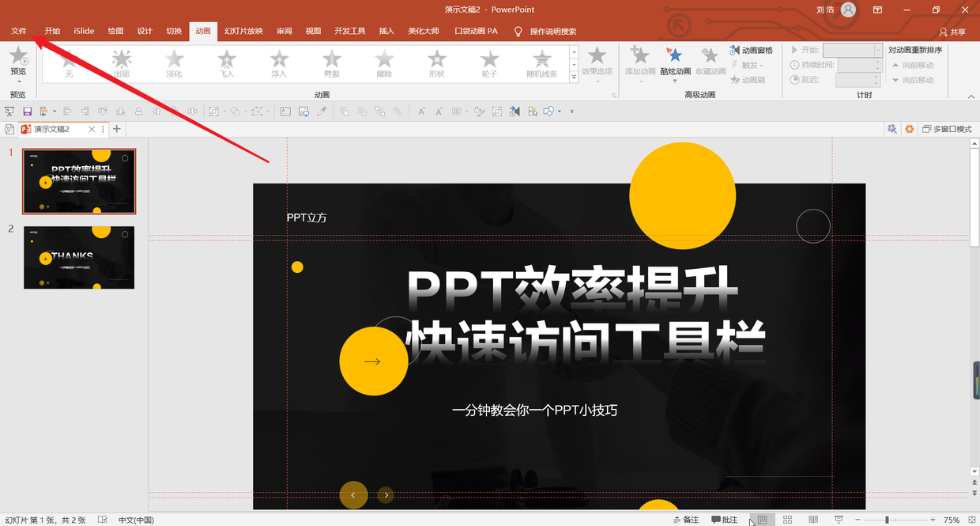Click the 延迟 delay input field
980x526 pixels.
pyautogui.click(x=857, y=80)
